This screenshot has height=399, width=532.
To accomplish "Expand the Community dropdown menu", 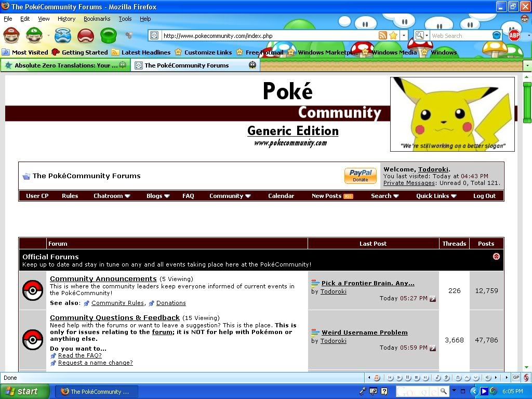I will point(230,196).
